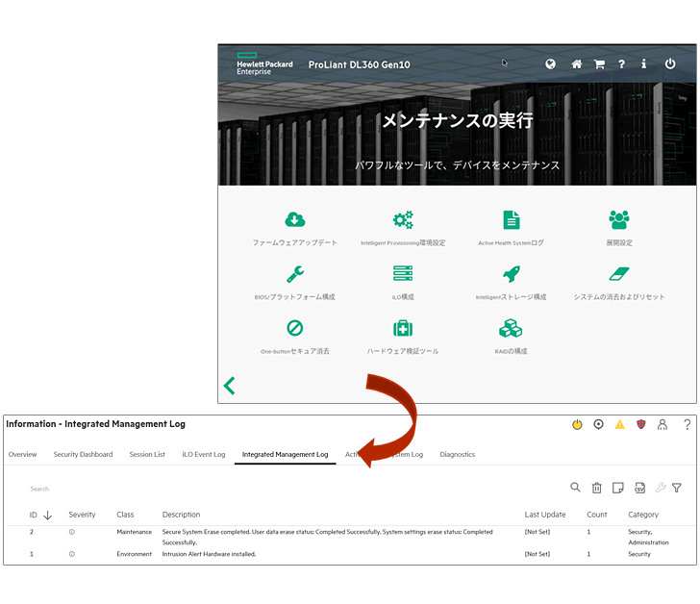Open ファームウェアアップデート cloud download icon

[294, 219]
